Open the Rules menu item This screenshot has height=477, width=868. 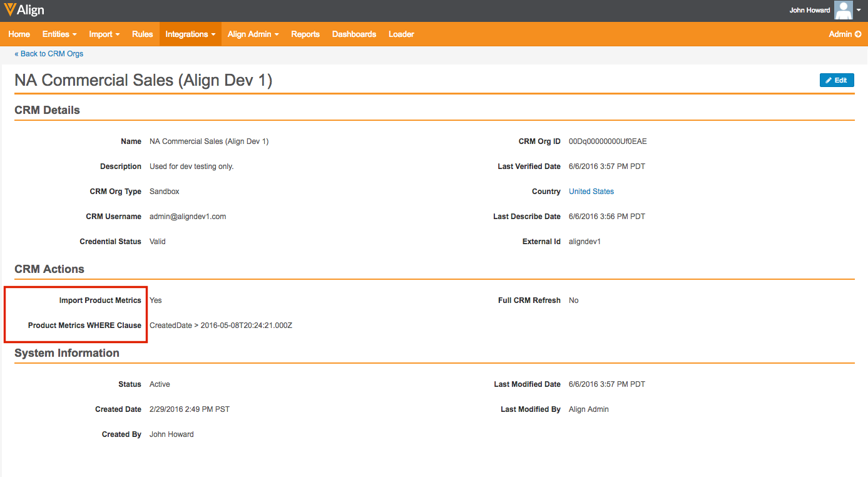[x=142, y=34]
